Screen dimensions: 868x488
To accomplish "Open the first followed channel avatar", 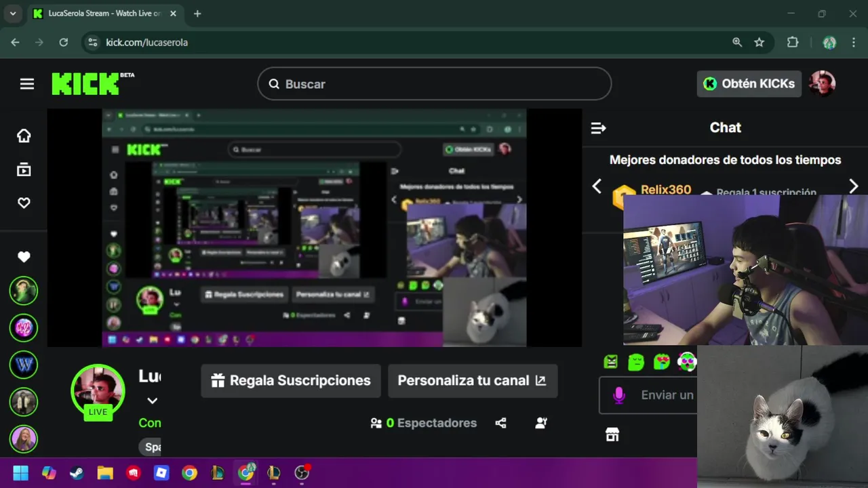I will pos(24,291).
